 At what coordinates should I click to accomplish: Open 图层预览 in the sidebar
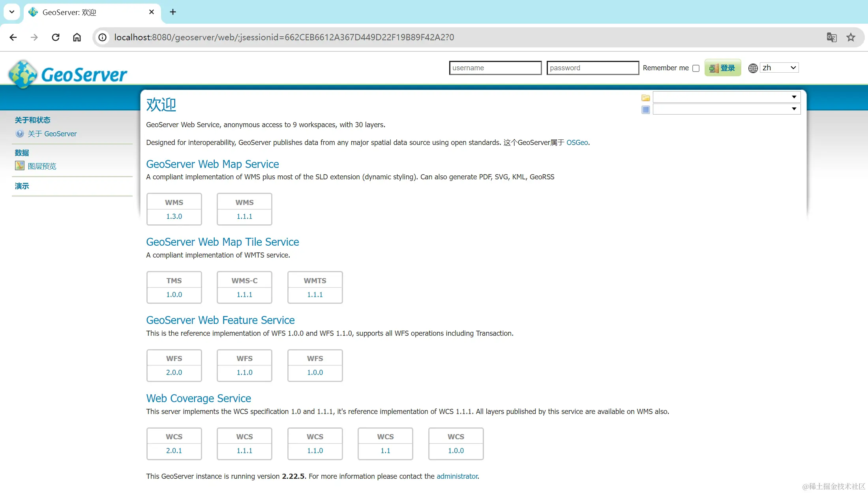point(42,166)
